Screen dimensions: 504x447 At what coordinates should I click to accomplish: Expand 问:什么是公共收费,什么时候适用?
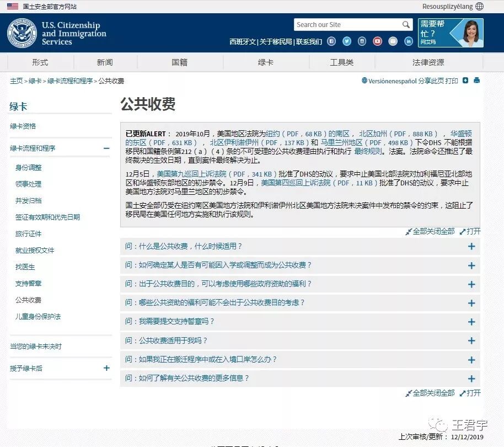[300, 246]
